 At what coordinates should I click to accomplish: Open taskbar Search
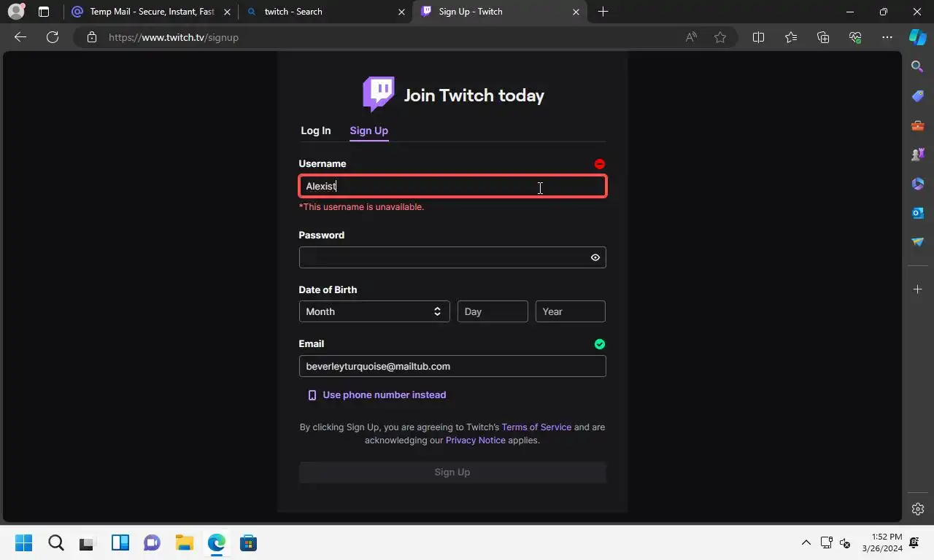pyautogui.click(x=55, y=542)
